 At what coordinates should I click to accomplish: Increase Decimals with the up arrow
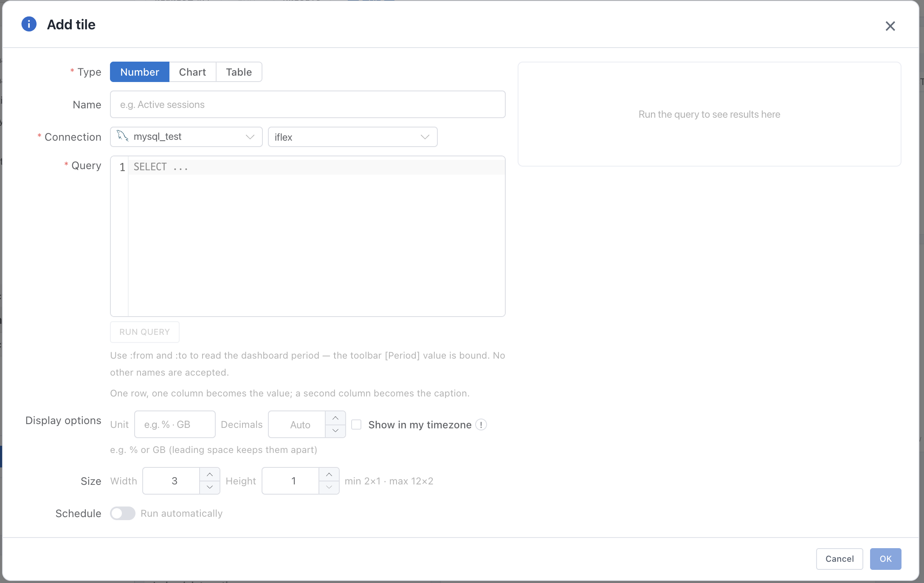tap(335, 418)
